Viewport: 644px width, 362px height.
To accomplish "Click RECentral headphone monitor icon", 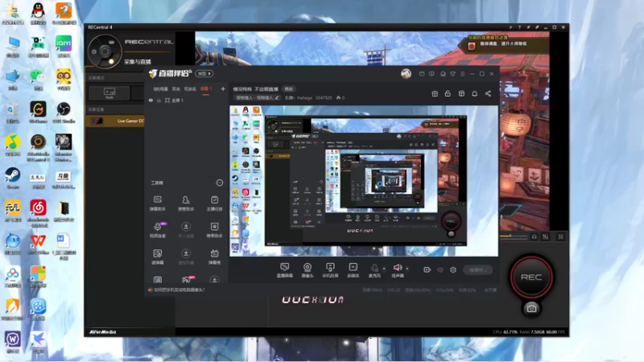I will point(535,237).
